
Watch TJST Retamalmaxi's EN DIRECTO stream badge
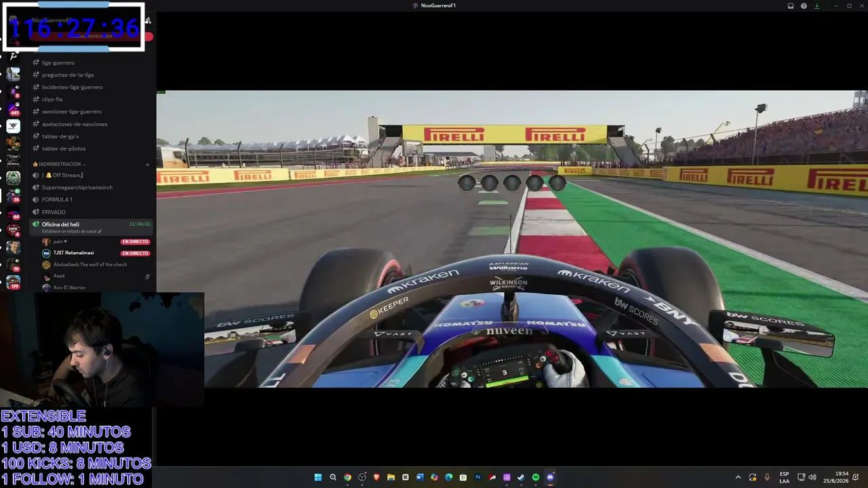[x=135, y=253]
